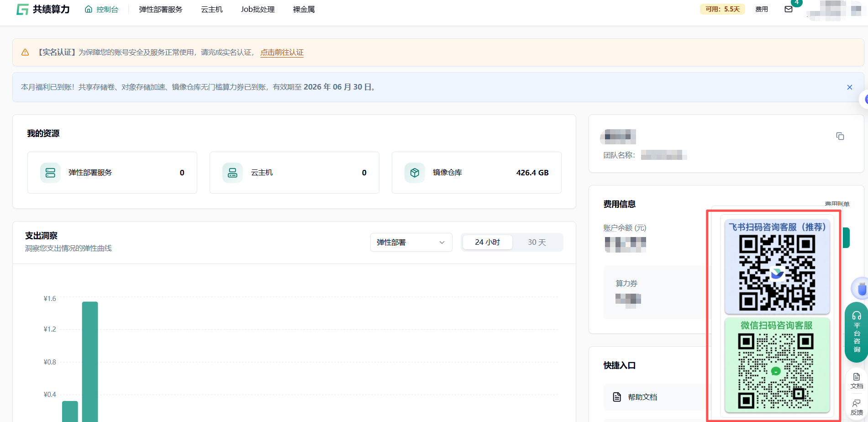Click the 可用: 5.5天 badge
Screen dimensions: 868x422
coord(722,9)
